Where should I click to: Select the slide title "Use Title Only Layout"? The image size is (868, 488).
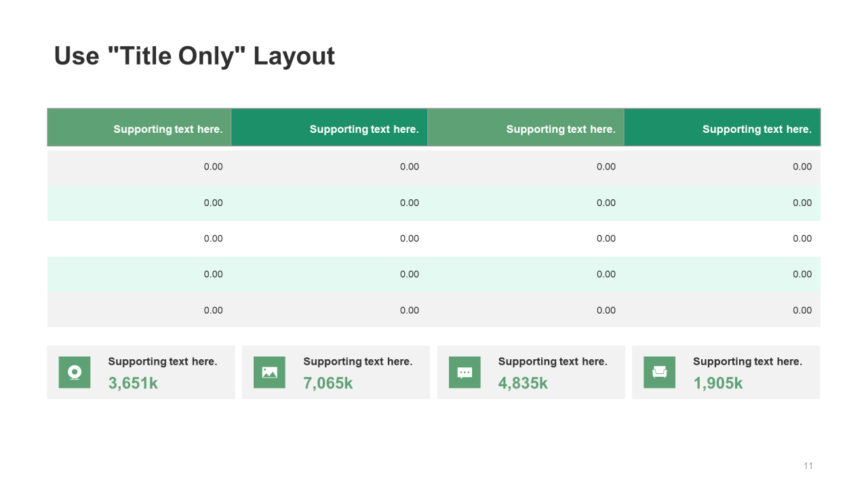pyautogui.click(x=195, y=56)
